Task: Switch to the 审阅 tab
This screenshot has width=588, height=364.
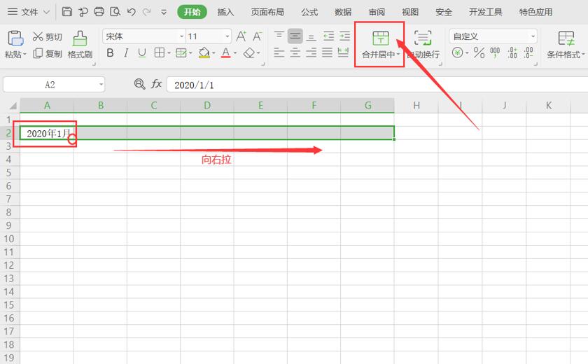Action: point(377,12)
